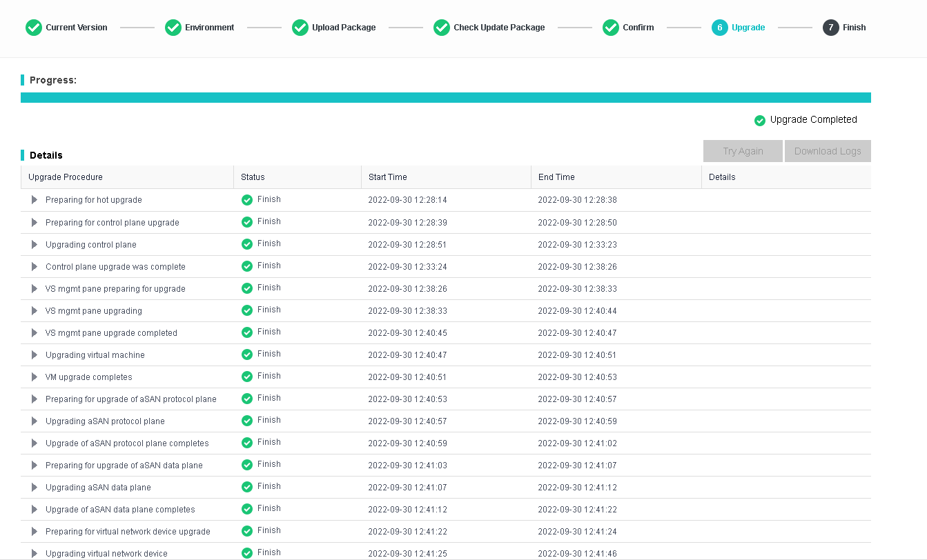Screen dimensions: 927x560
Task: Click the Start Time column header
Action: 388,177
